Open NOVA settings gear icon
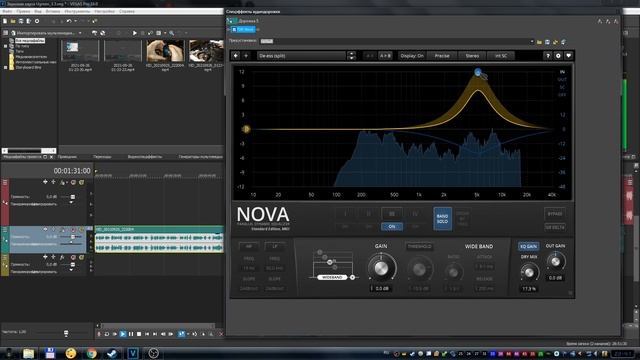This screenshot has width=640, height=360. (558, 56)
